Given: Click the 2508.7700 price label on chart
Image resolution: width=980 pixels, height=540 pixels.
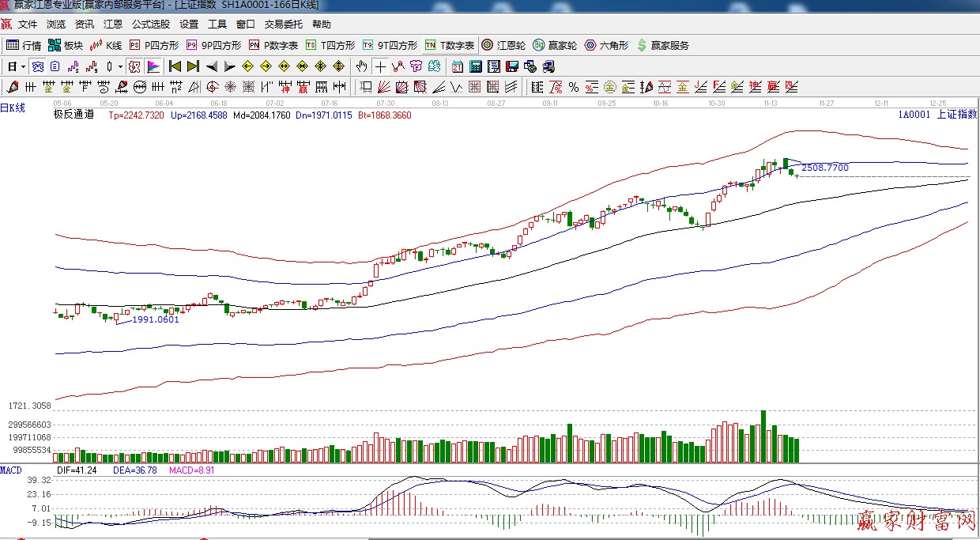Looking at the screenshot, I should coord(824,168).
